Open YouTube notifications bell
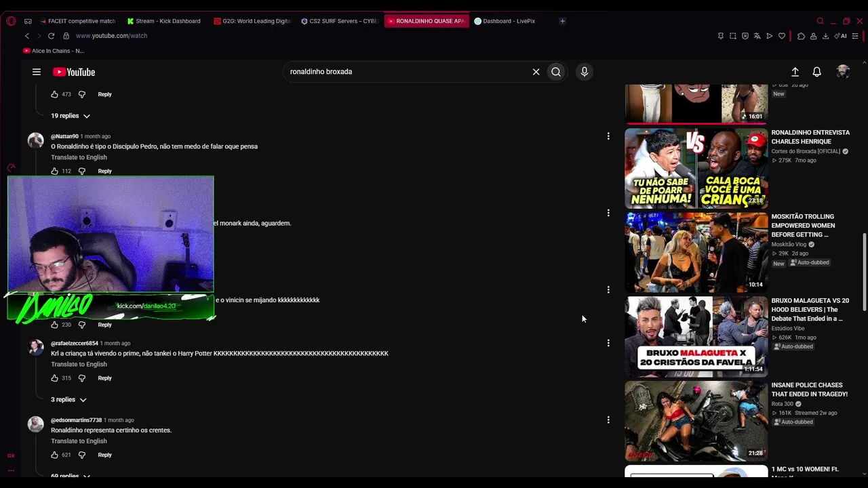The width and height of the screenshot is (868, 488). coord(817,72)
